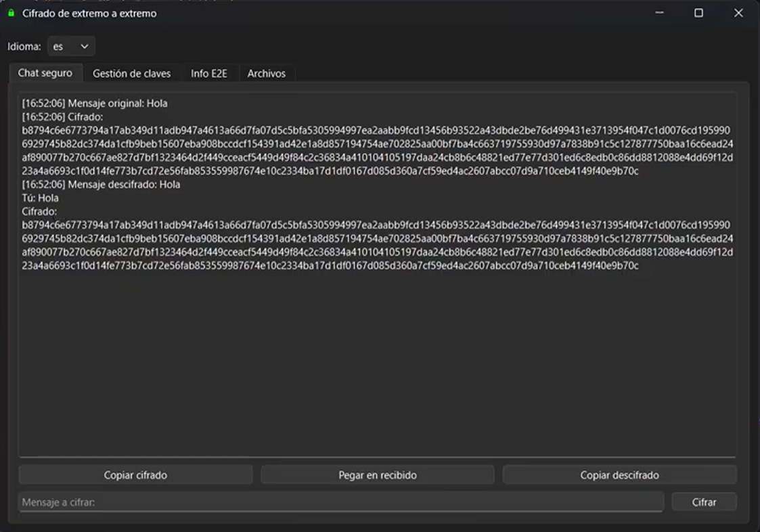Close the Cifrado de extremo a extremo window

pos(738,13)
